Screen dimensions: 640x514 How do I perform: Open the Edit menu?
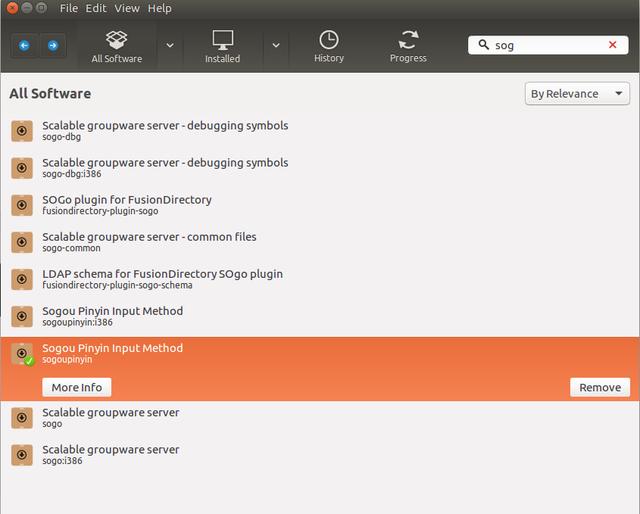pyautogui.click(x=96, y=8)
